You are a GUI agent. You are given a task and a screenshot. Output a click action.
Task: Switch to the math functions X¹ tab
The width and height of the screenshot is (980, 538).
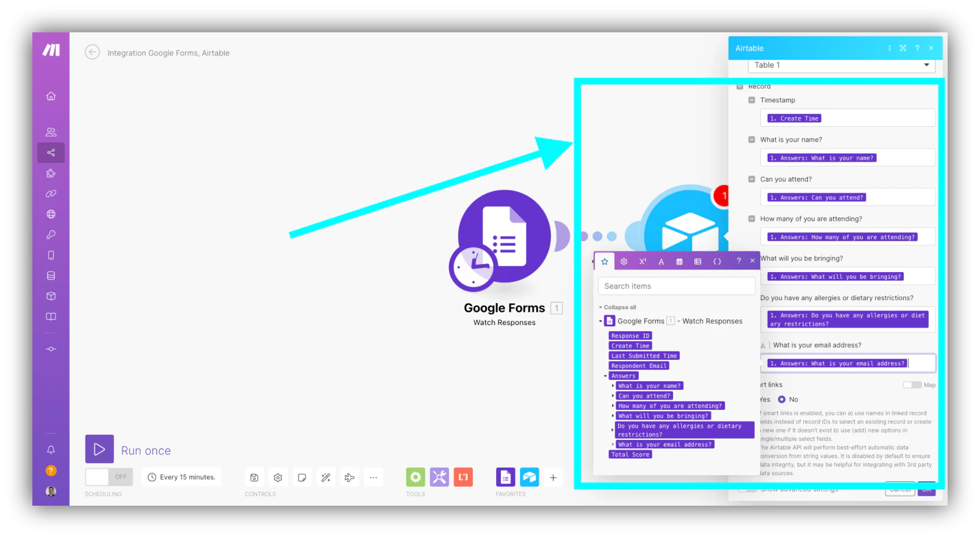click(x=643, y=262)
